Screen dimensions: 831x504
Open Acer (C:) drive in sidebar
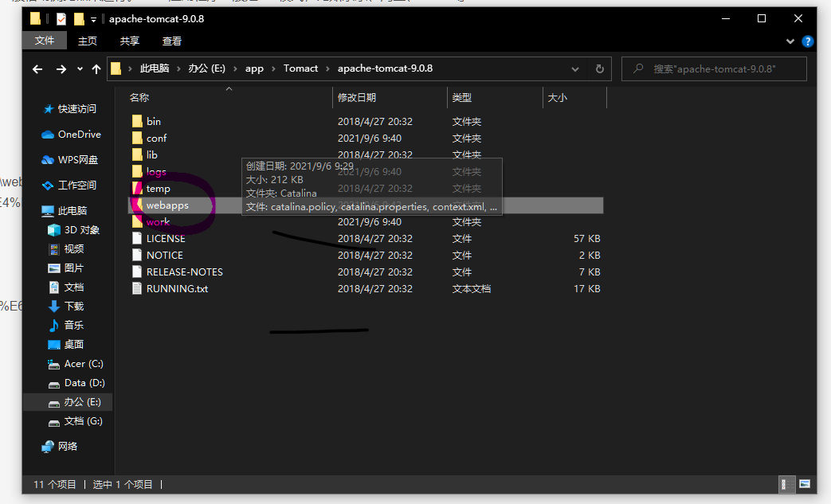[x=83, y=364]
